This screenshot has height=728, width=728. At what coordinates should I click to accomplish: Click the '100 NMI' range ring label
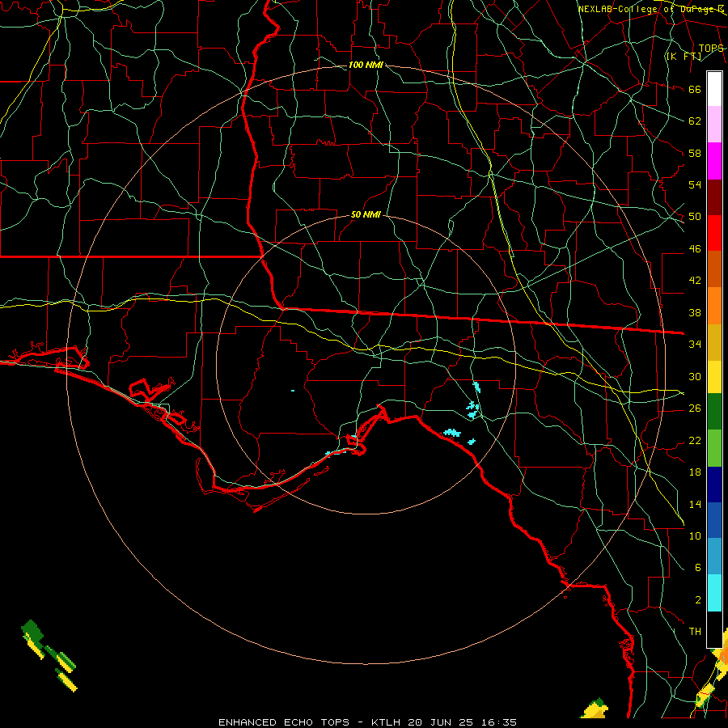pos(366,65)
